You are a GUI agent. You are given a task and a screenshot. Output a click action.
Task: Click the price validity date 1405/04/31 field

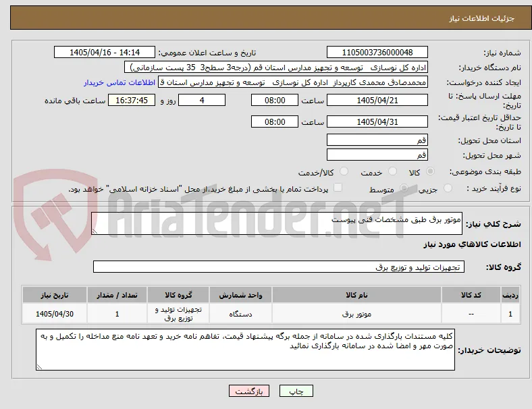(377, 121)
